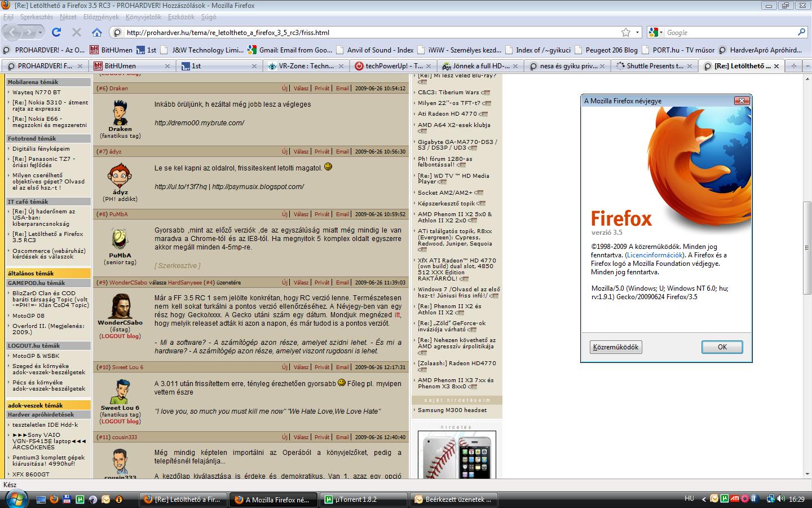Open the Socket AM2/AM2+ topic
The width and height of the screenshot is (812, 508).
[x=445, y=192]
